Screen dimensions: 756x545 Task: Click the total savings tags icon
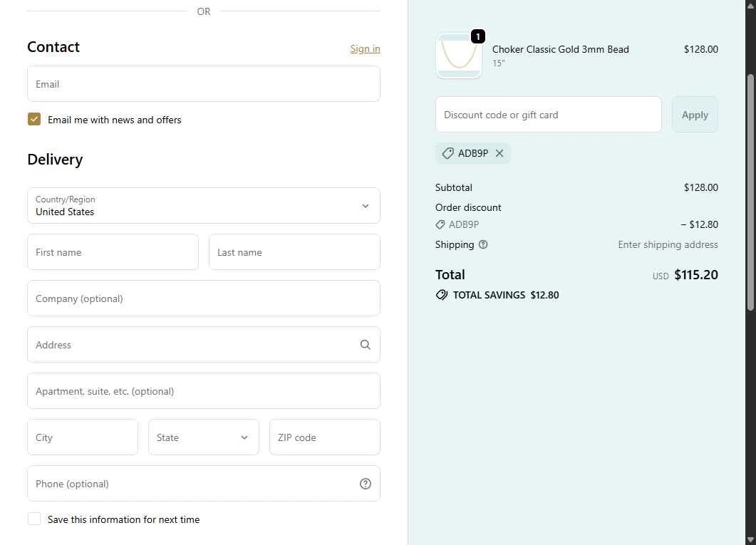click(442, 295)
